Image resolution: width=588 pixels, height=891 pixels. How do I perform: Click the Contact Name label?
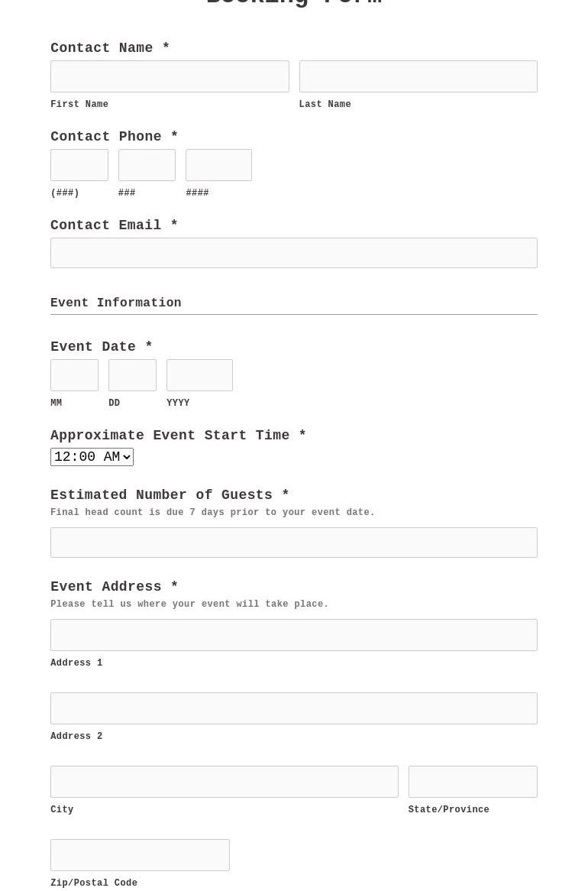click(x=102, y=48)
